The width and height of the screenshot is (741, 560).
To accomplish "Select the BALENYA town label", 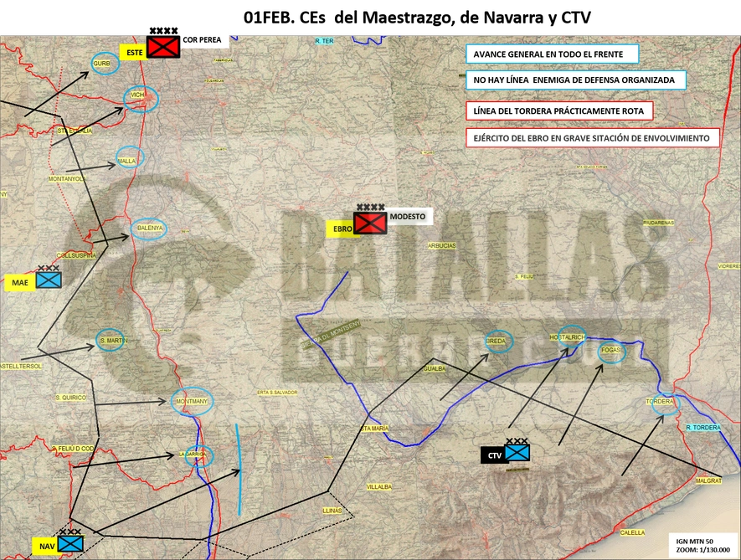I will 150,229.
